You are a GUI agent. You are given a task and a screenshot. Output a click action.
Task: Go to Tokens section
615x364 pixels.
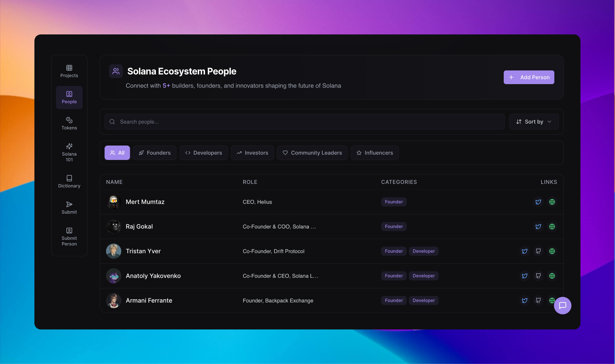pyautogui.click(x=69, y=124)
